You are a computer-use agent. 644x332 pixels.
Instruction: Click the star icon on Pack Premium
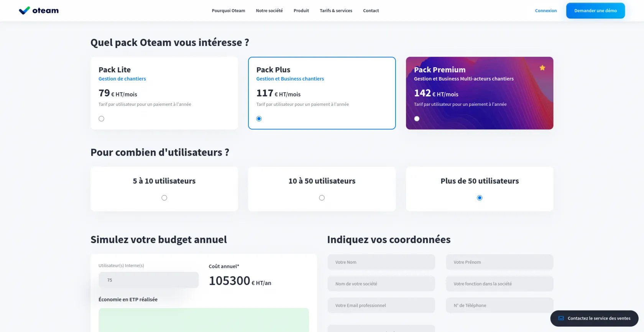point(542,68)
